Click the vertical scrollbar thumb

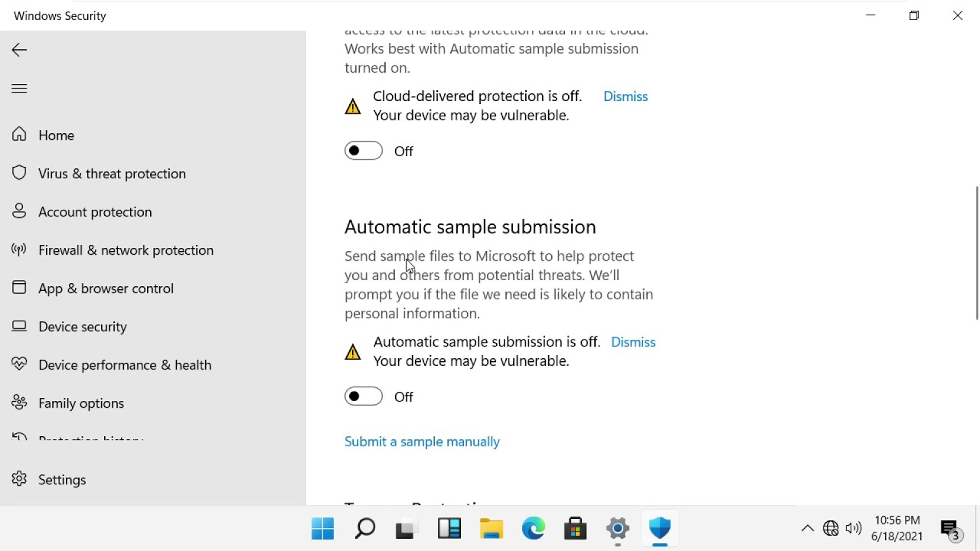click(x=976, y=253)
